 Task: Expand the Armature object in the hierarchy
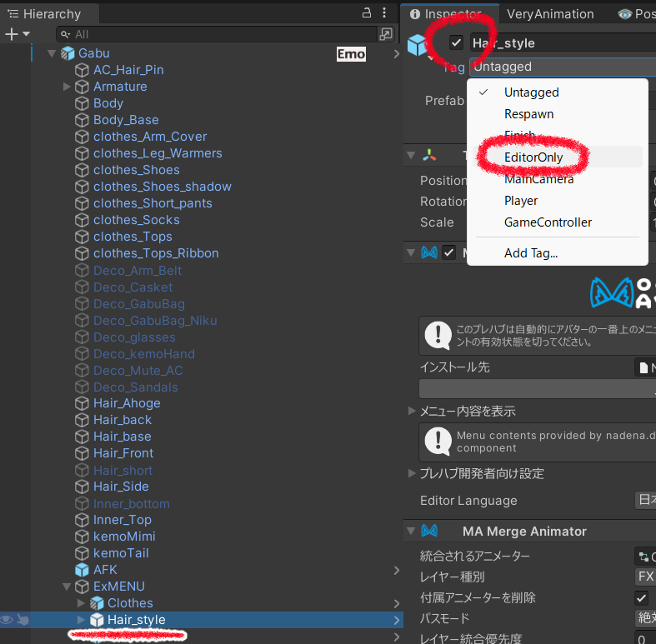click(68, 87)
